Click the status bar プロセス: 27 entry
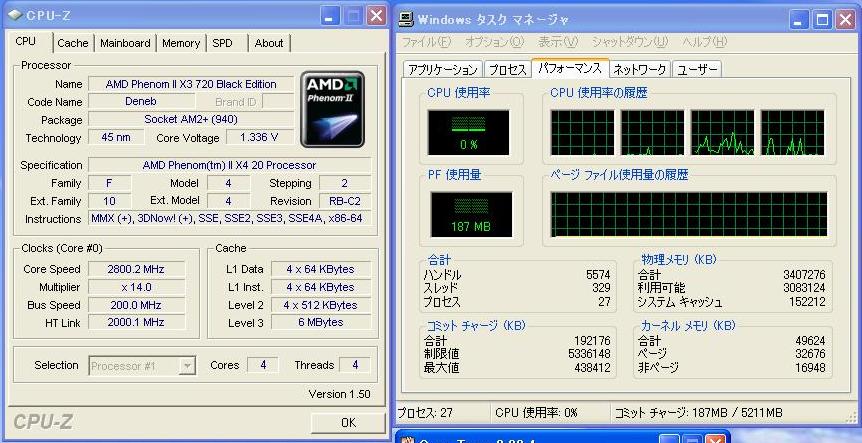 click(425, 413)
